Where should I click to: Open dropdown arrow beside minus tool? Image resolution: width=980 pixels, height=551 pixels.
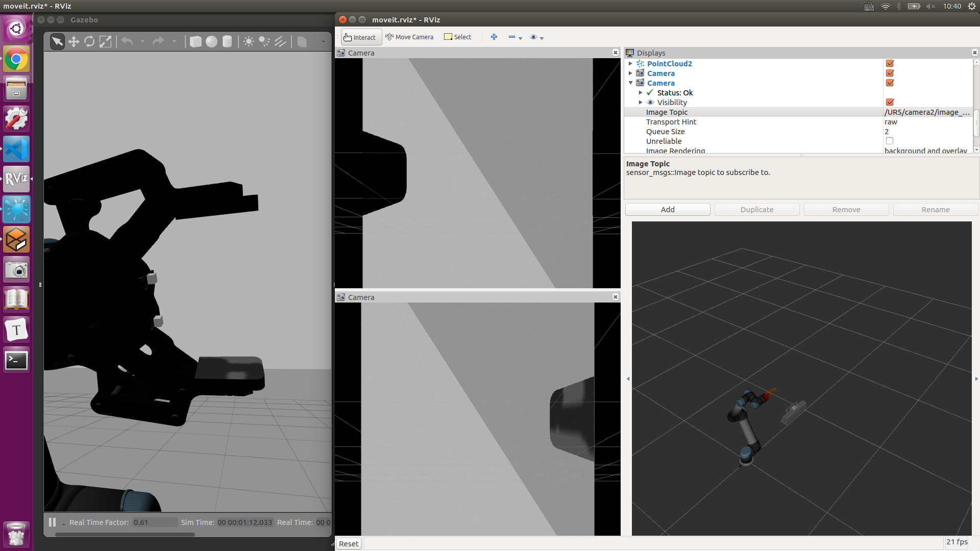(x=520, y=38)
